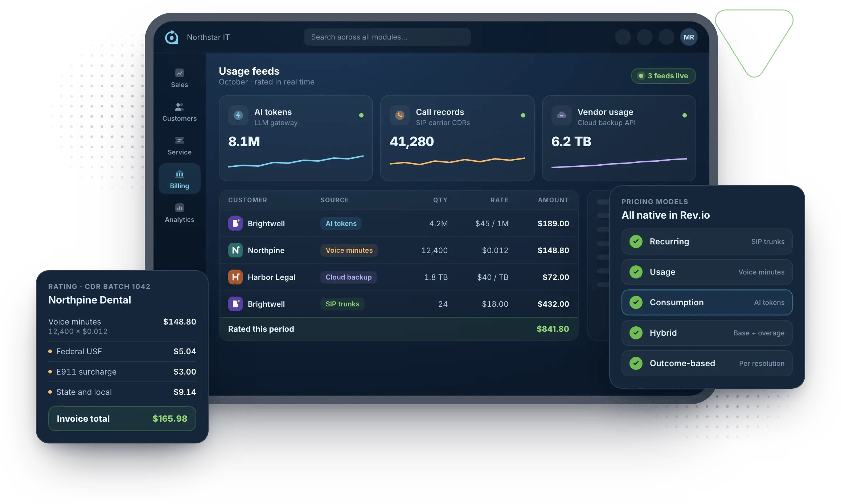
Task: Click the Base + overage label
Action: click(759, 333)
